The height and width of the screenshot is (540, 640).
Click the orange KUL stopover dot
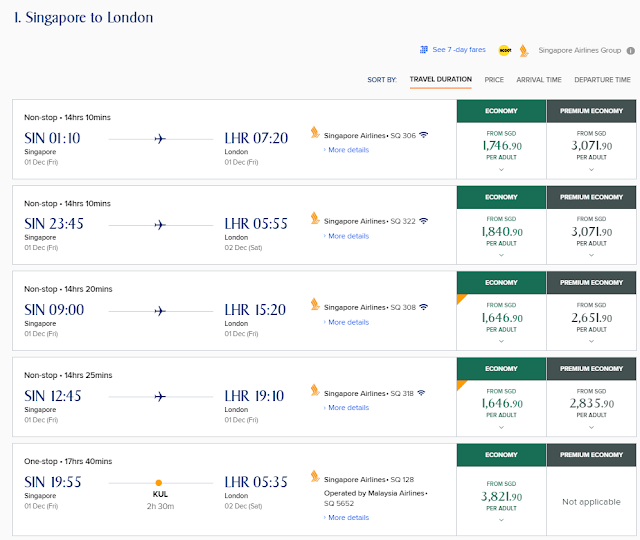(x=159, y=482)
